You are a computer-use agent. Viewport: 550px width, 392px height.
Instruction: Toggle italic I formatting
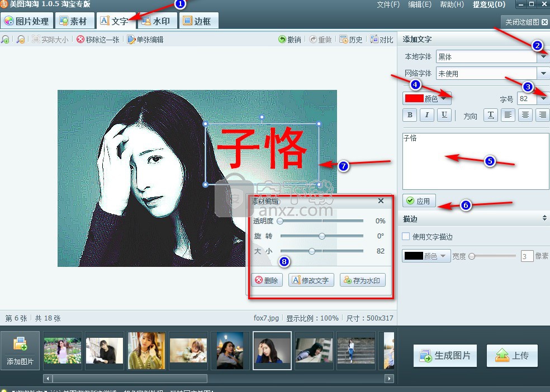coord(427,115)
